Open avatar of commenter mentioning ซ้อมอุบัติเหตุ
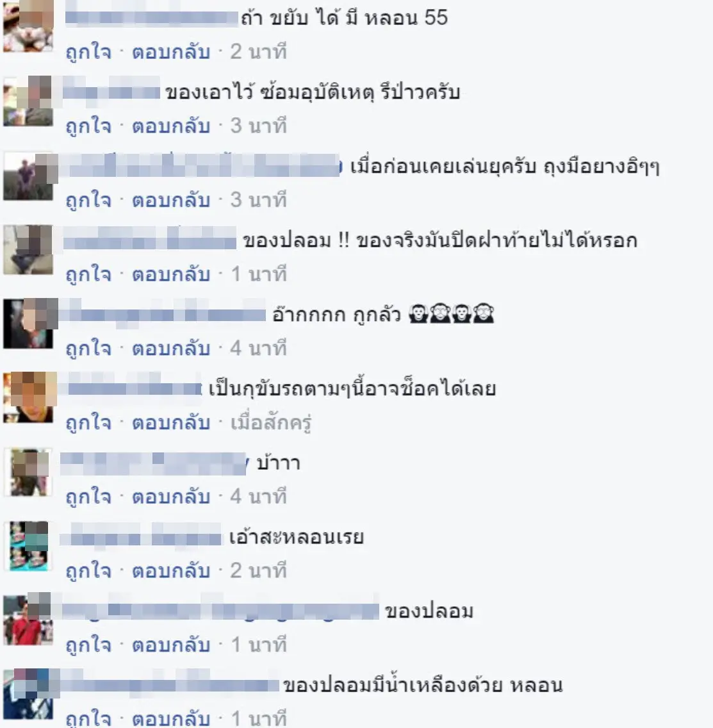Screen dimensions: 713x728 point(28,101)
